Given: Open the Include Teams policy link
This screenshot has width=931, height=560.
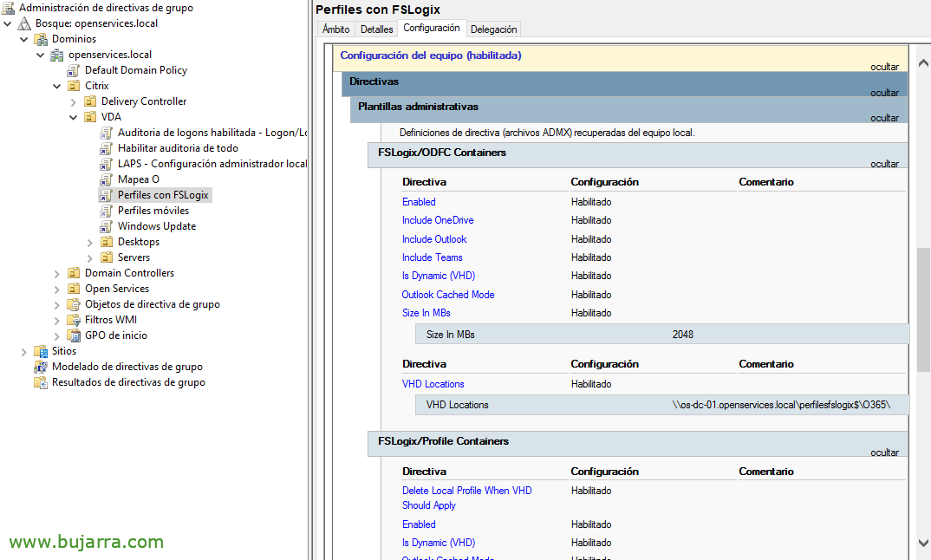Looking at the screenshot, I should click(x=433, y=257).
